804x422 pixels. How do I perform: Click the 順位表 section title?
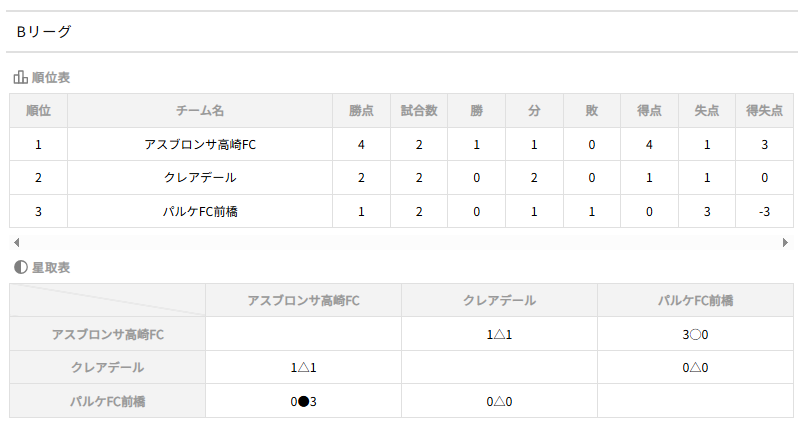click(x=51, y=77)
